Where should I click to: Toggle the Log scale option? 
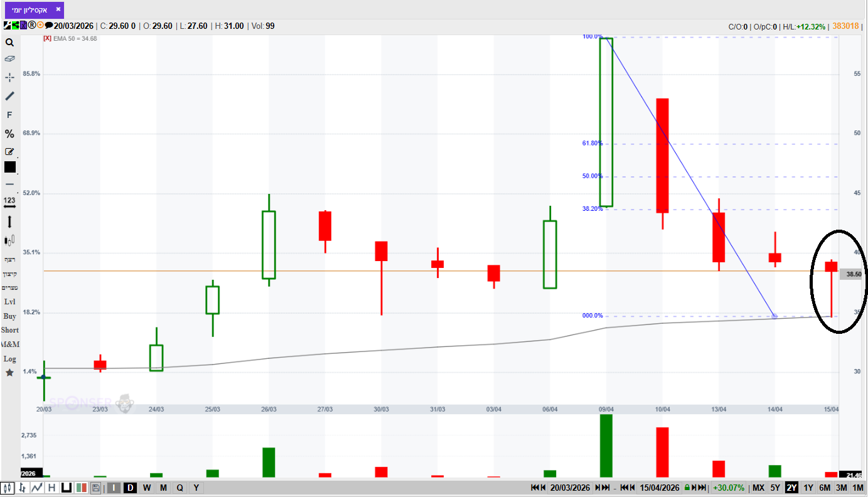(x=9, y=359)
